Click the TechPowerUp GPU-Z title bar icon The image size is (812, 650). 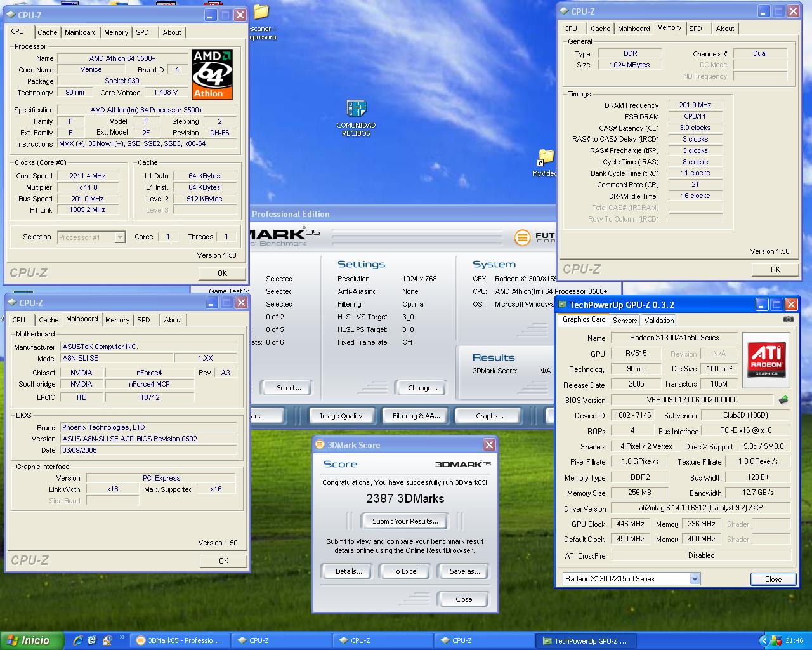click(x=562, y=305)
